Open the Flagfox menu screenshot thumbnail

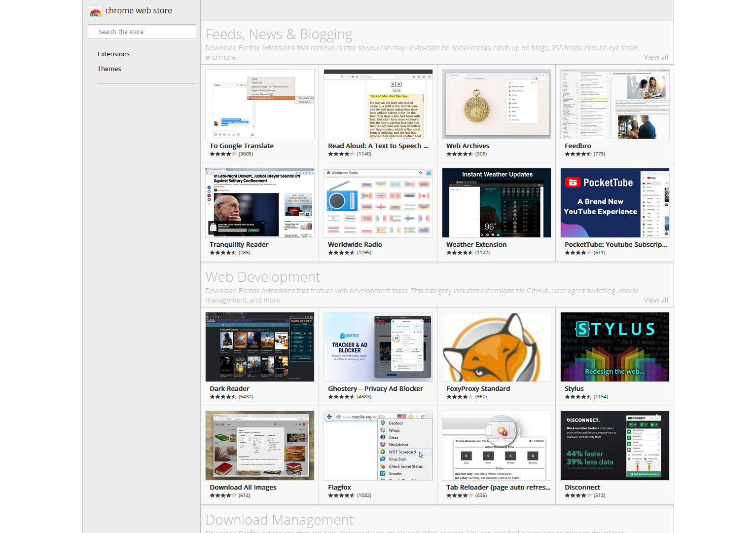point(378,446)
